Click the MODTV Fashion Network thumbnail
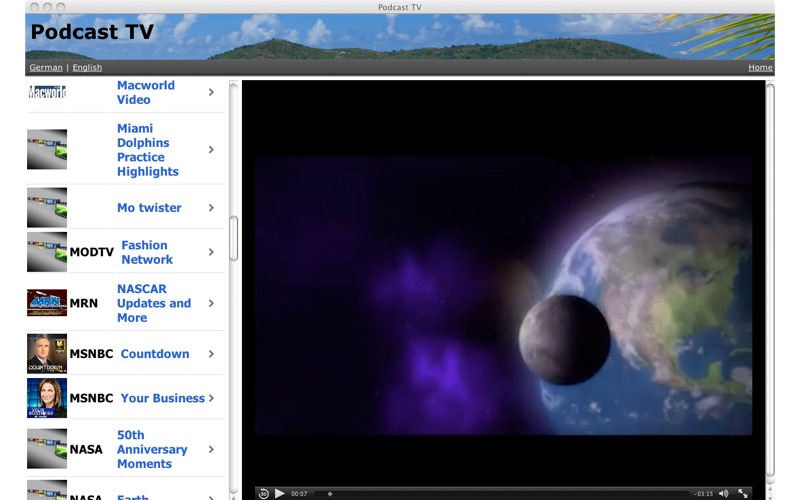 (47, 252)
